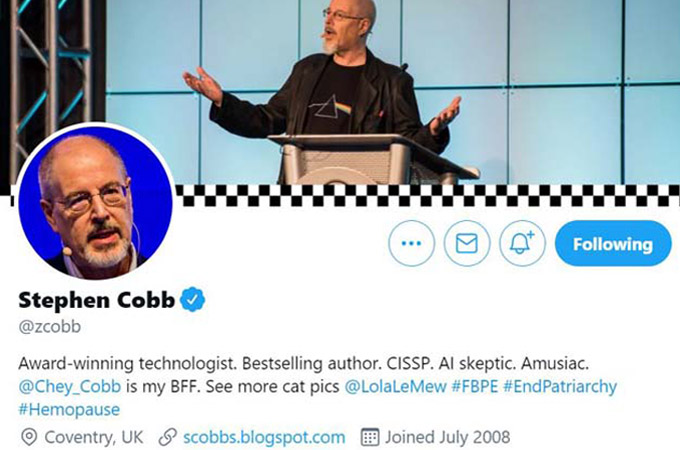Click the #Hemopause hashtag

[69, 409]
